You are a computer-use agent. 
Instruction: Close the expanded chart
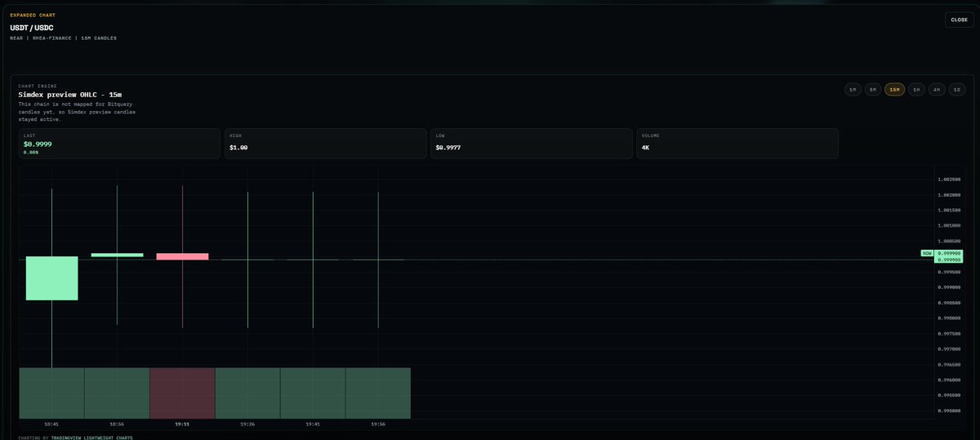tap(959, 20)
